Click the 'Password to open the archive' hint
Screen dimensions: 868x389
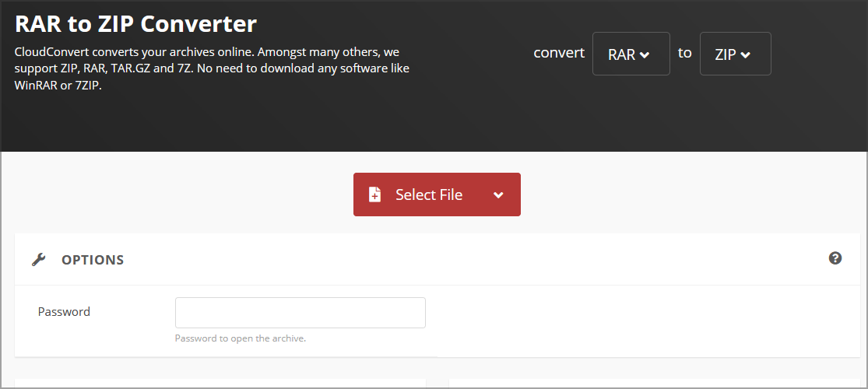pos(240,338)
